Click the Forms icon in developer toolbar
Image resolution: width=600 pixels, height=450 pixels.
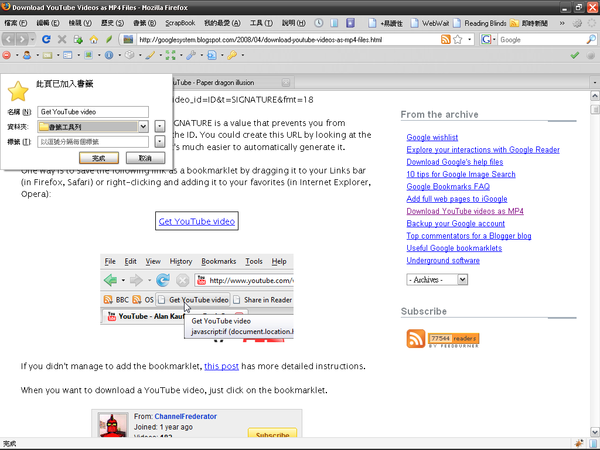[68, 55]
